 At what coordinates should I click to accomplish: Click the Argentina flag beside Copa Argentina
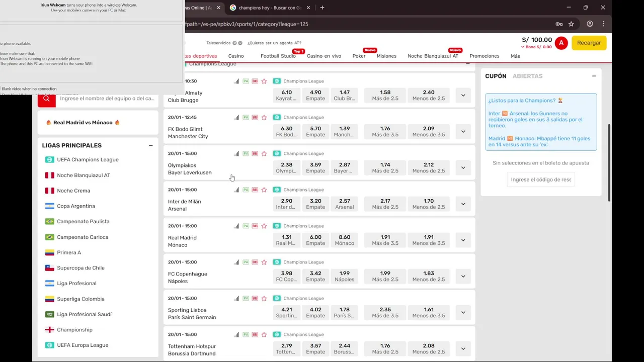[x=49, y=206]
